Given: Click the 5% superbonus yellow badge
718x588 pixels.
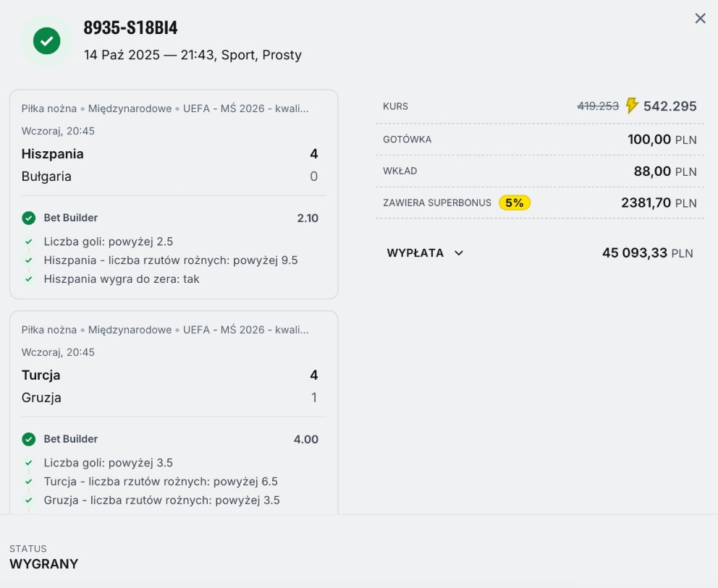Looking at the screenshot, I should coord(515,203).
